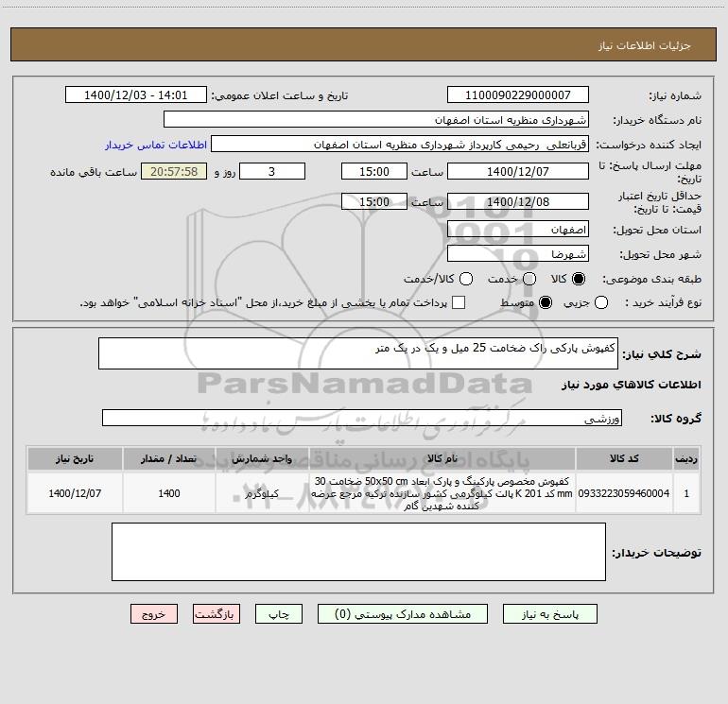
Task: Click the quantity cell showing 1400
Action: pos(169,493)
